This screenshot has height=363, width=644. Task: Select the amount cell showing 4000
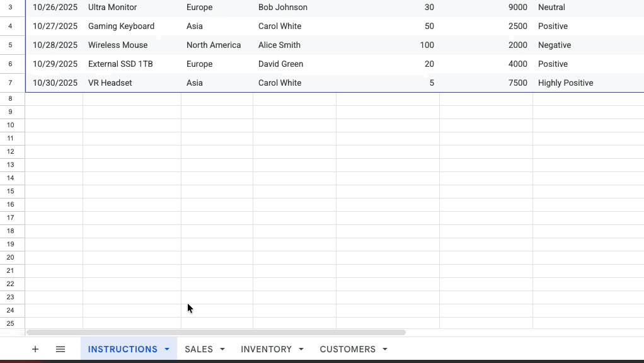pyautogui.click(x=486, y=64)
